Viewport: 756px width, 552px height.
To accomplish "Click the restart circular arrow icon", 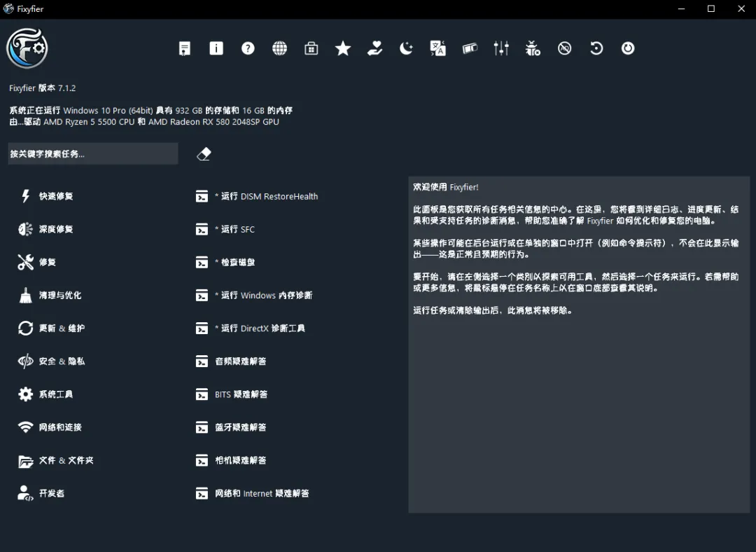I will (596, 48).
